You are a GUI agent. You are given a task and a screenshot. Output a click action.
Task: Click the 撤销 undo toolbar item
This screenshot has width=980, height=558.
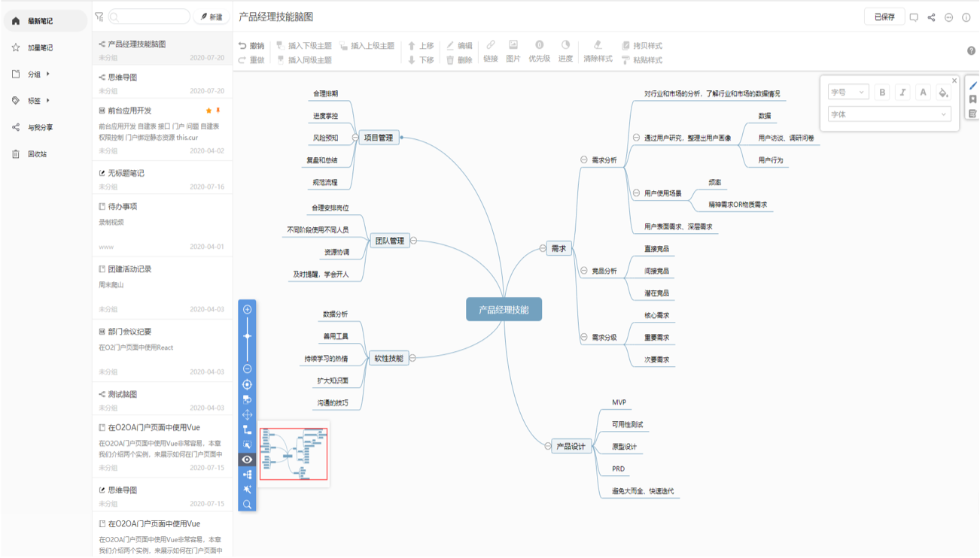pyautogui.click(x=251, y=46)
